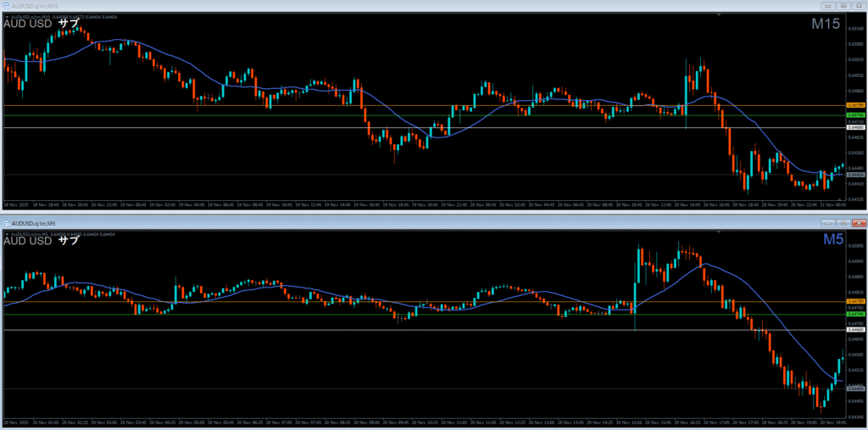Click the large M15 timeframe label
Viewport: 868px width, 430px height.
click(x=825, y=25)
